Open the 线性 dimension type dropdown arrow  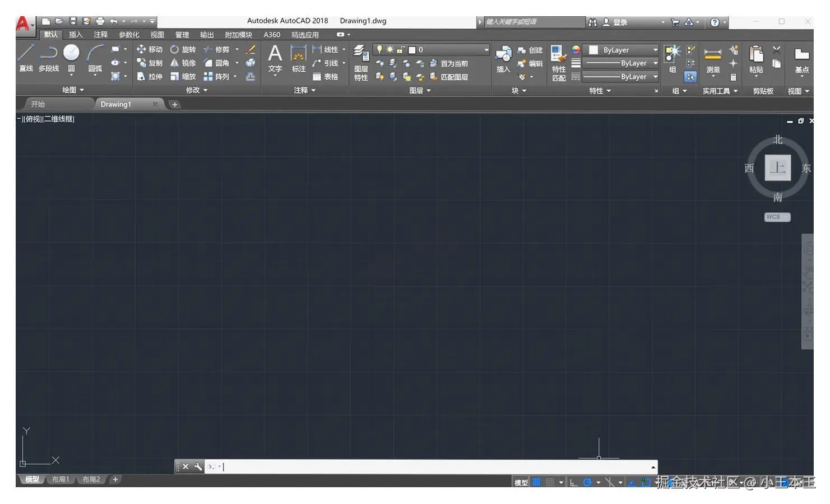pos(344,49)
